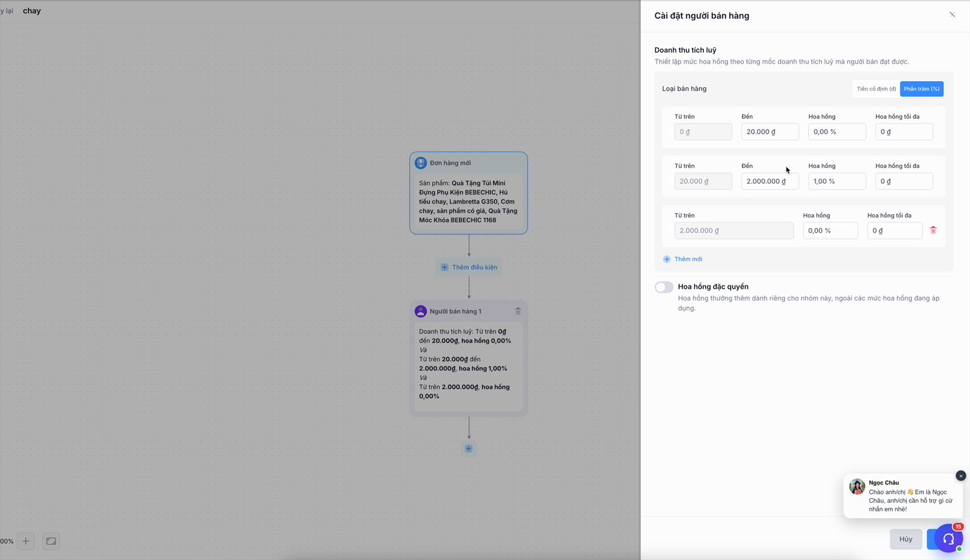The image size is (970, 560).
Task: Dismiss the Ngọc Châu chat popup
Action: [961, 476]
